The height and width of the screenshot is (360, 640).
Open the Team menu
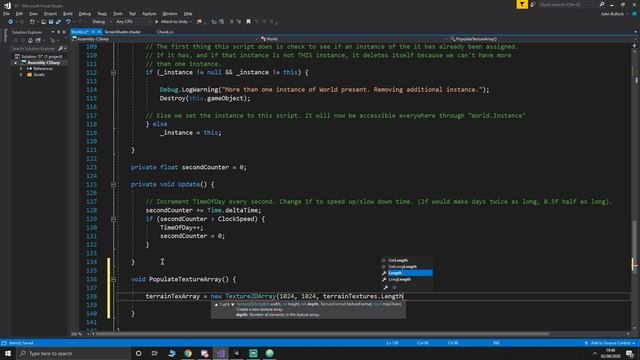point(102,13)
